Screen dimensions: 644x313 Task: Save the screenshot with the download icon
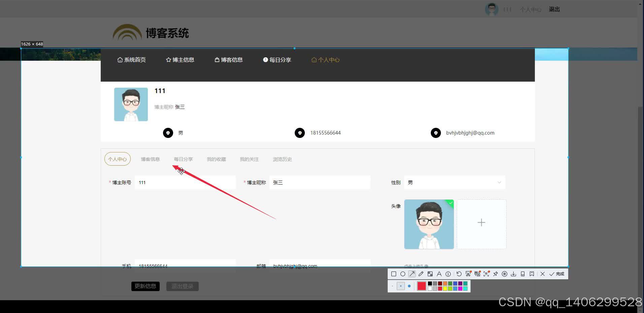[513, 274]
